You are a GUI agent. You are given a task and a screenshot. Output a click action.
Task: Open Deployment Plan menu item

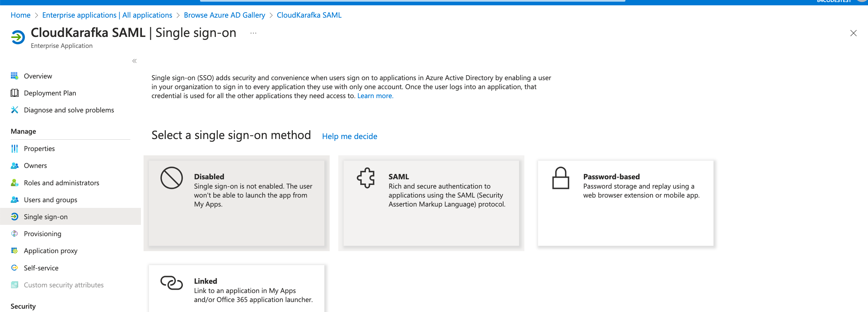click(x=70, y=93)
